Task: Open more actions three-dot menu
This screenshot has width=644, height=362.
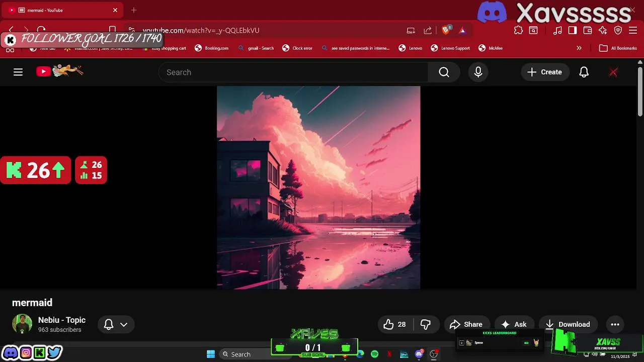Action: [x=615, y=324]
